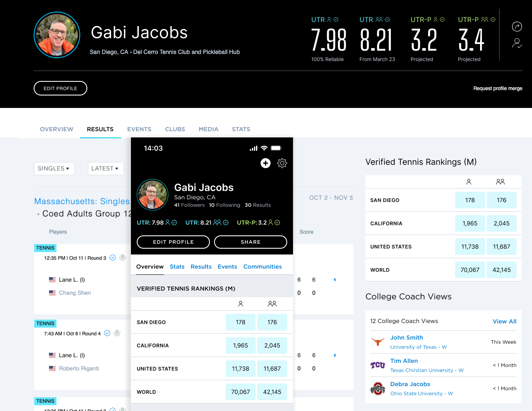Go to the CLUBS tab
532x411 pixels.
175,129
